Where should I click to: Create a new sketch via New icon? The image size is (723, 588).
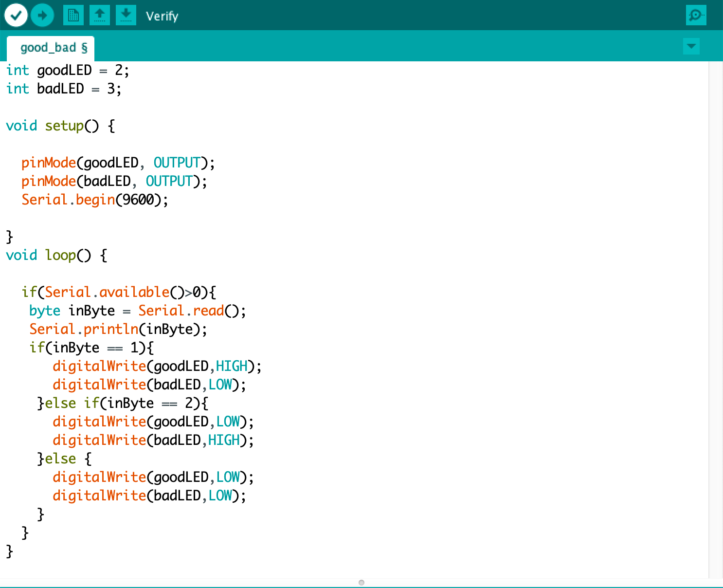[73, 16]
